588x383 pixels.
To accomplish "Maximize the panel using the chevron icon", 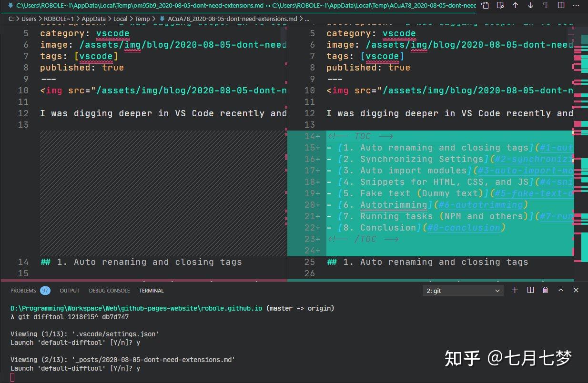I will pyautogui.click(x=560, y=290).
